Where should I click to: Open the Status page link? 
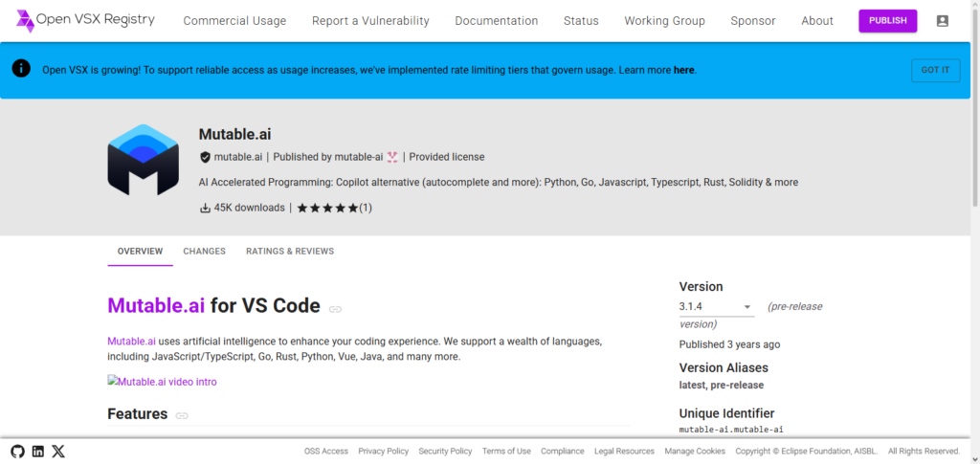pos(581,21)
